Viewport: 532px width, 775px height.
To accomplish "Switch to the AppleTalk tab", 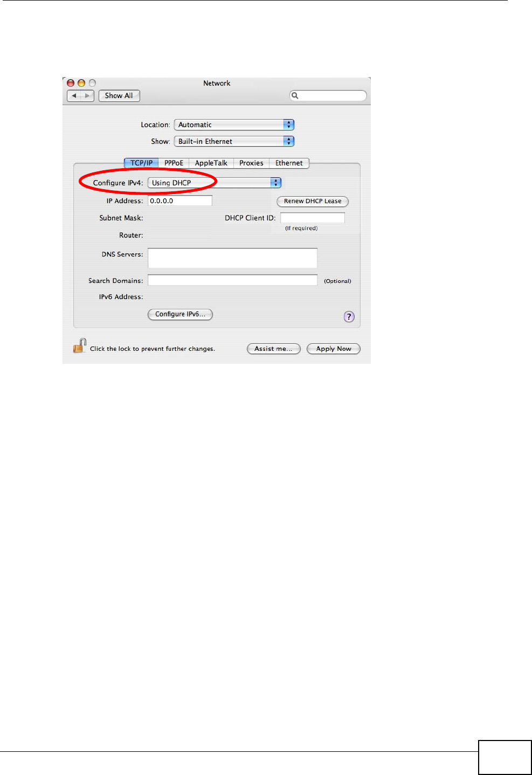I will pos(211,163).
